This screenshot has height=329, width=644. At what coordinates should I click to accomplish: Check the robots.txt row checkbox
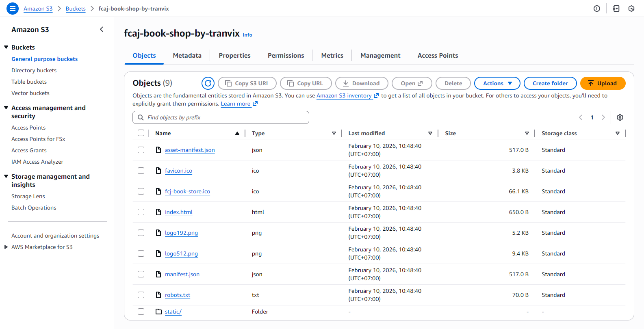[x=141, y=295]
